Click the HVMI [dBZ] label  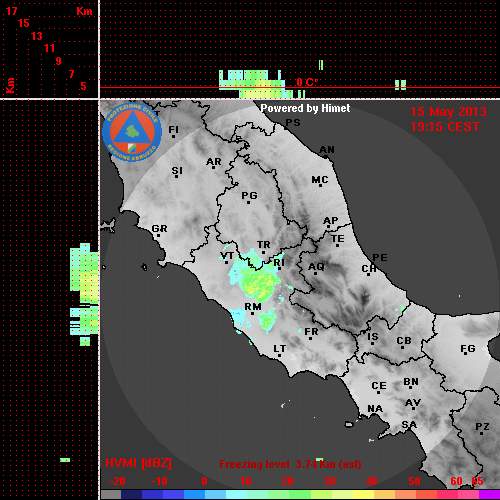(x=138, y=463)
